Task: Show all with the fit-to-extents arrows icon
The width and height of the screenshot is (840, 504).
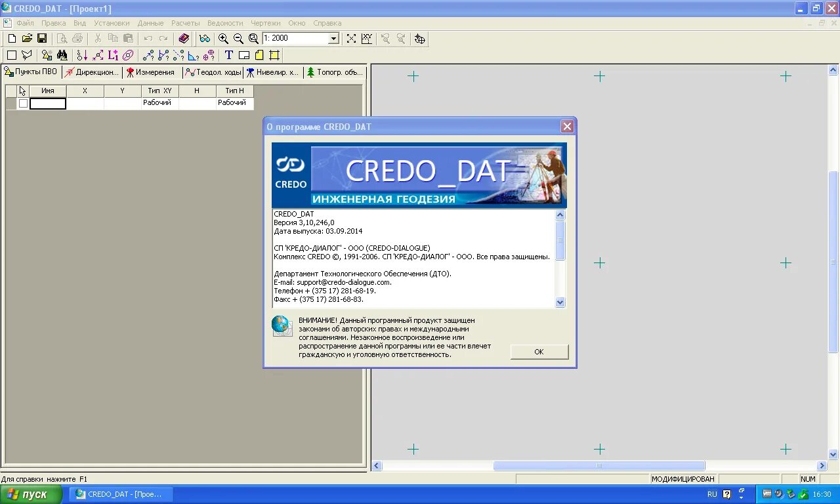Action: click(x=352, y=39)
